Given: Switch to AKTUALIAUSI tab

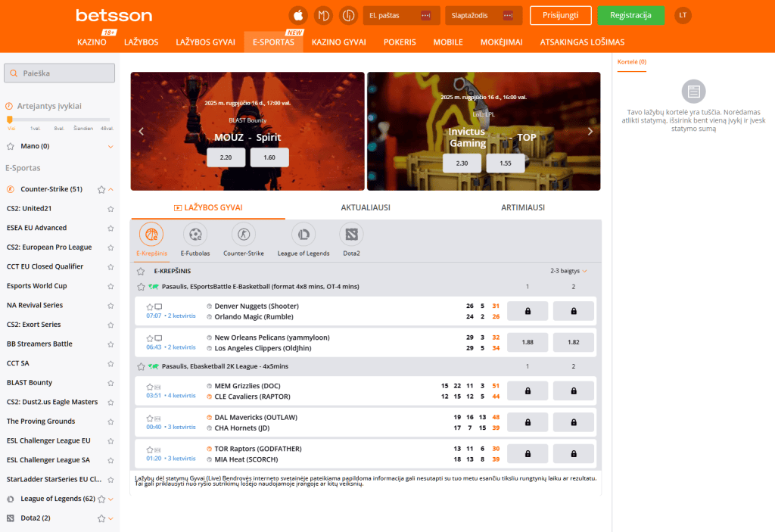Looking at the screenshot, I should pos(366,207).
